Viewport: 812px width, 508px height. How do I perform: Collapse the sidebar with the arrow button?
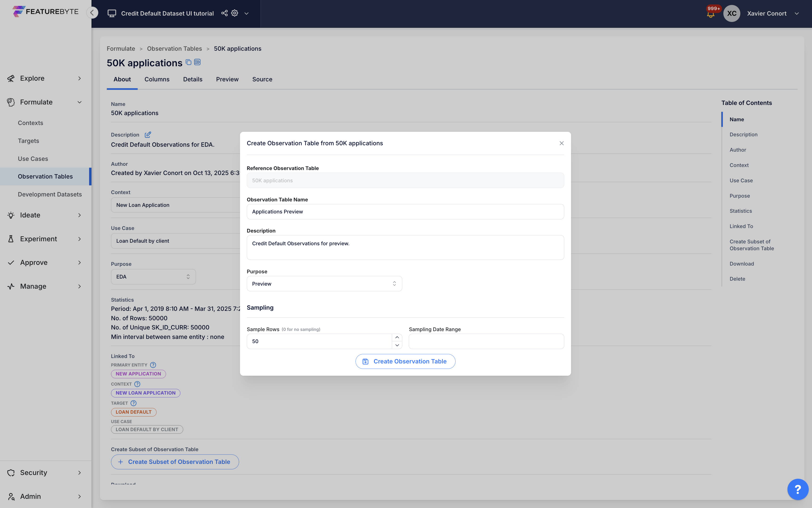92,13
